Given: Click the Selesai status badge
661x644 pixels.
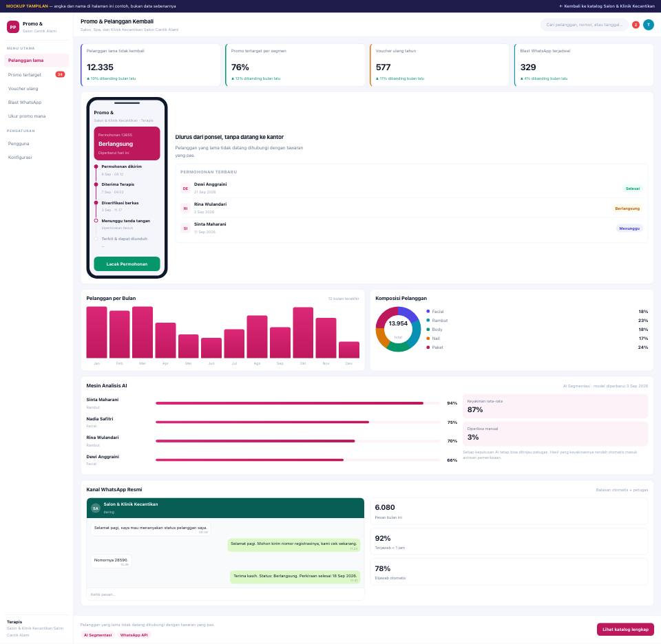Looking at the screenshot, I should click(x=632, y=189).
